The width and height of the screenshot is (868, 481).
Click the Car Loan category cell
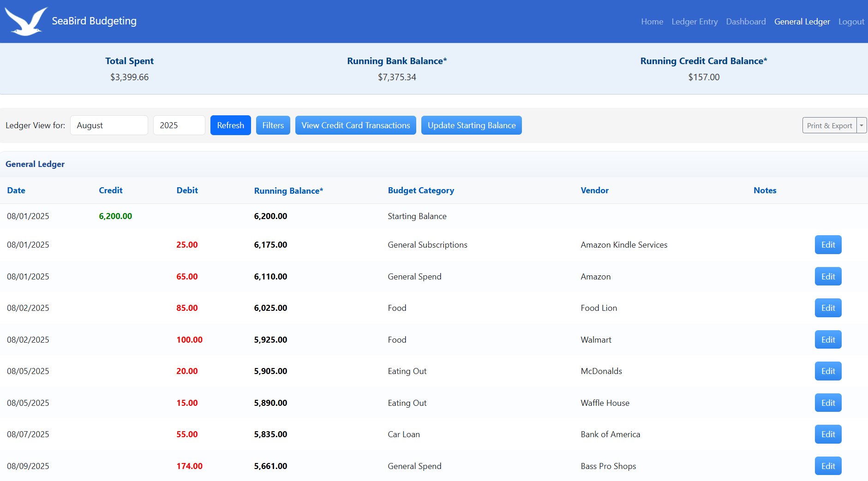(x=404, y=434)
